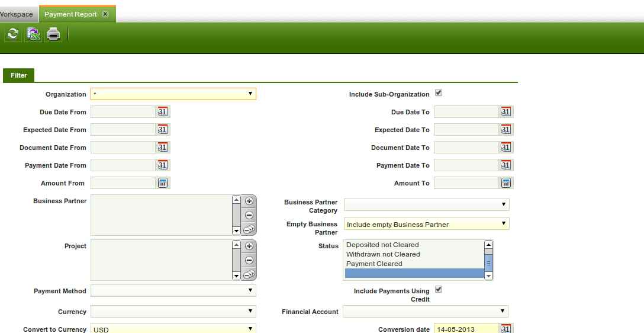Screen dimensions: 644x333
Task: Uncheck Include Payments Using Credit
Action: (x=439, y=290)
